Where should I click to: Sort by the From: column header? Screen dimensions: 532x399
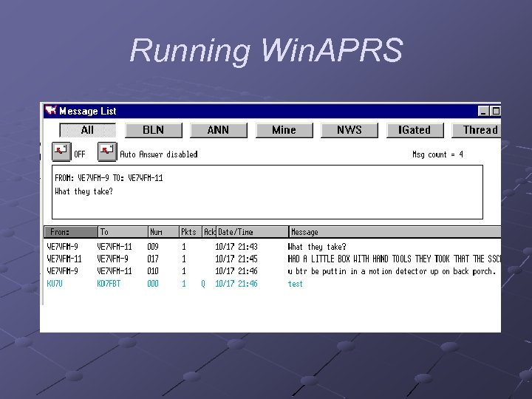coord(71,232)
